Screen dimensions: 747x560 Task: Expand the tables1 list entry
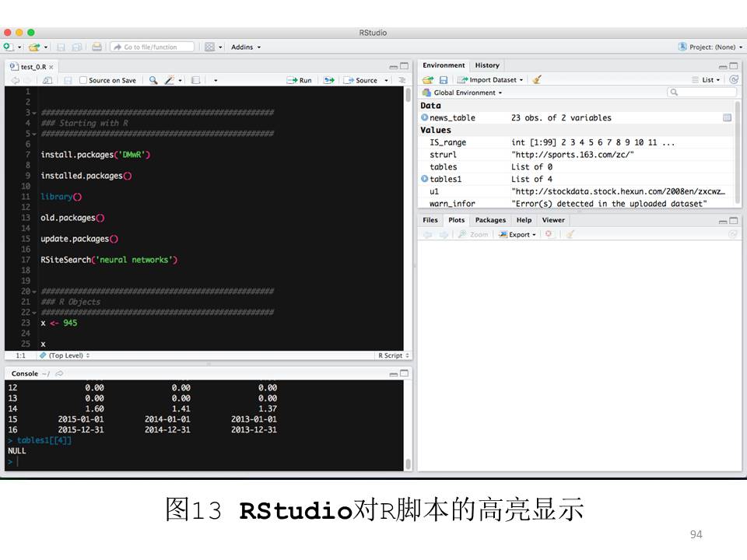point(425,179)
